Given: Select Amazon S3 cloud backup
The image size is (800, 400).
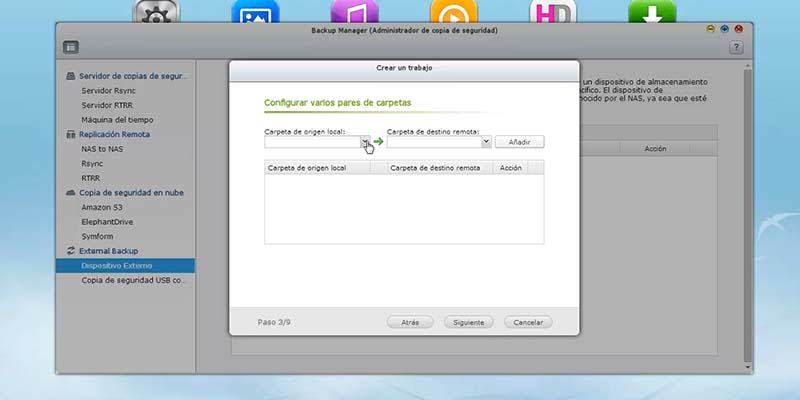Looking at the screenshot, I should [x=102, y=208].
